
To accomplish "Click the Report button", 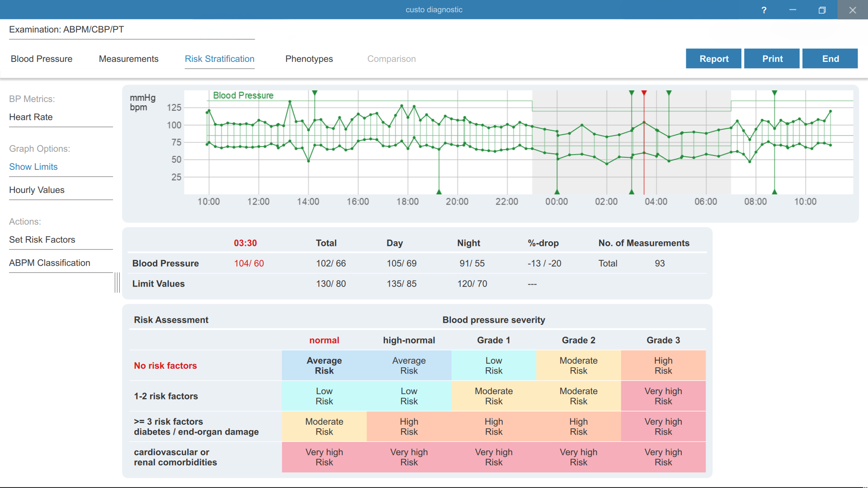I will [x=713, y=59].
